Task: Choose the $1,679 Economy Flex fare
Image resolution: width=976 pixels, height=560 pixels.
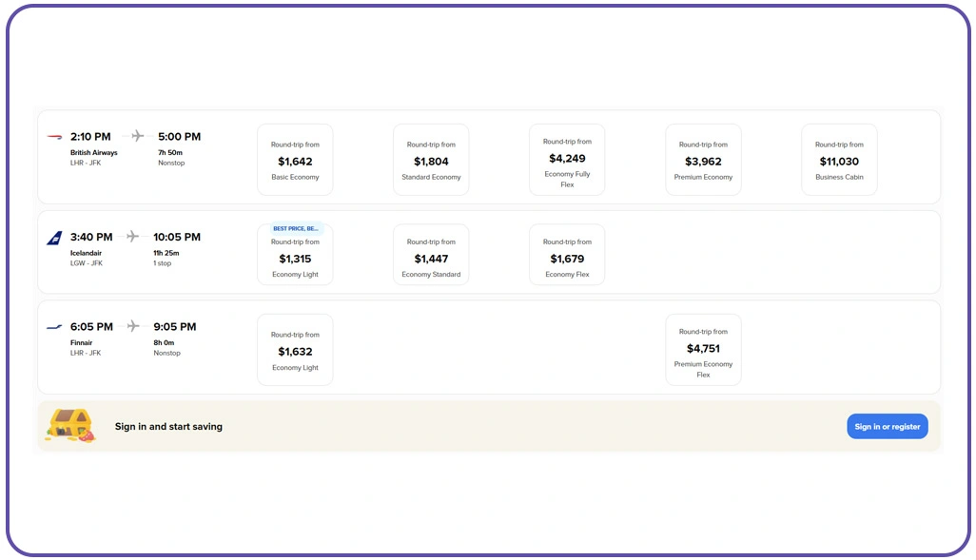Action: coord(567,254)
